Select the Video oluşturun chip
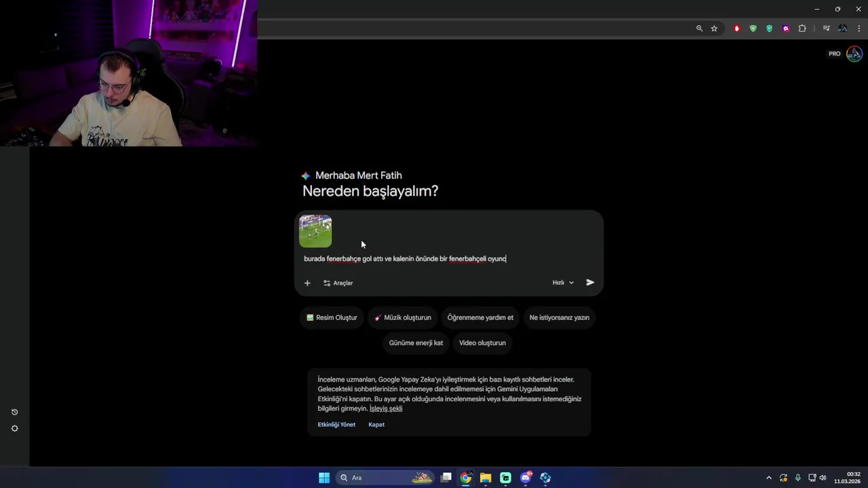The height and width of the screenshot is (488, 868). [x=482, y=343]
